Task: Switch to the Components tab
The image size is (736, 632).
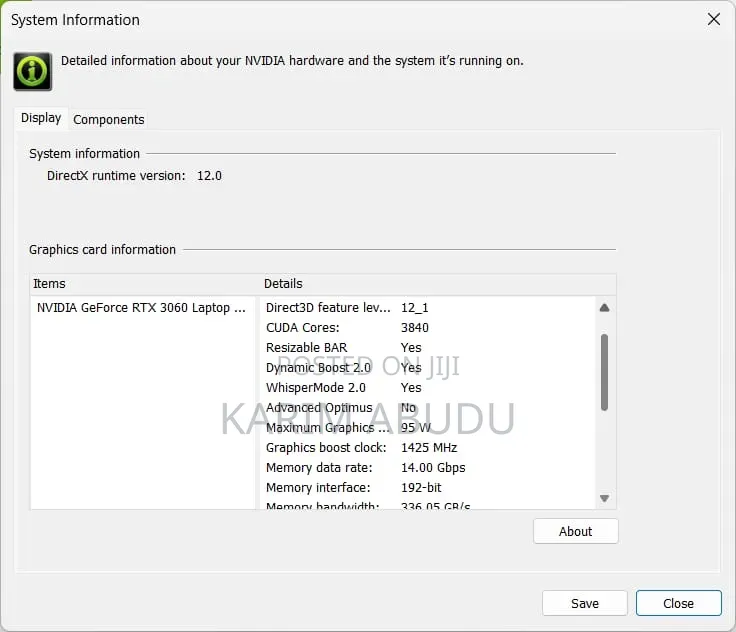Action: [x=108, y=120]
